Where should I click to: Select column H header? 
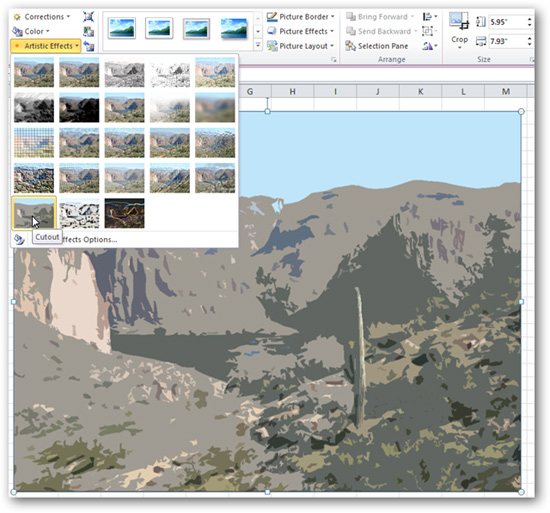tap(293, 92)
